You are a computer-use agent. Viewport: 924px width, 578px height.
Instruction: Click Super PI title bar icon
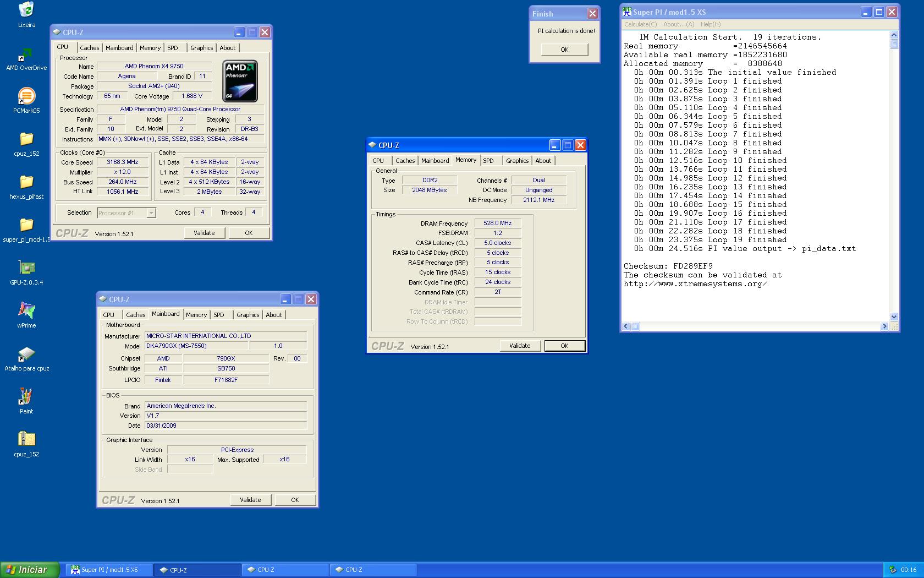coord(626,12)
